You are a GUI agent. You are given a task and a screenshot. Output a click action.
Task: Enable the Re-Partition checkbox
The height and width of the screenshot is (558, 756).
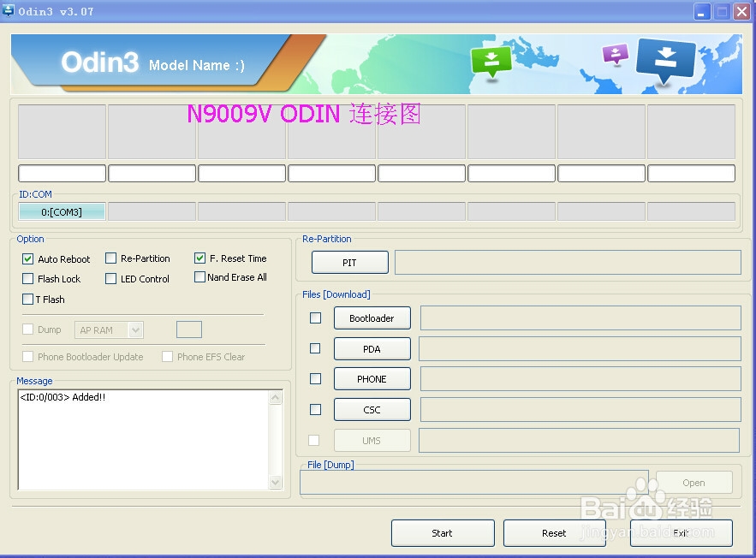point(111,258)
